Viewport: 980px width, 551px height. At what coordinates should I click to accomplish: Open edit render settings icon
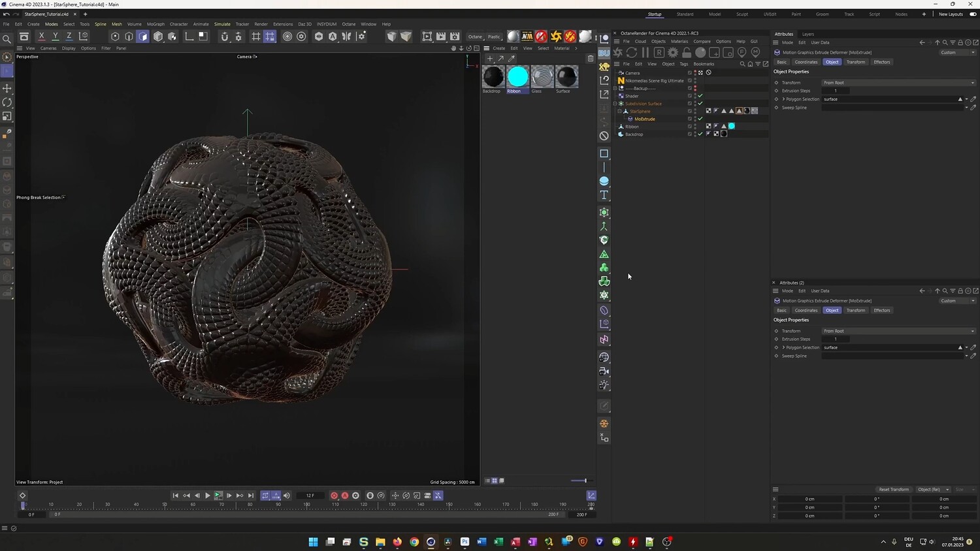455,37
